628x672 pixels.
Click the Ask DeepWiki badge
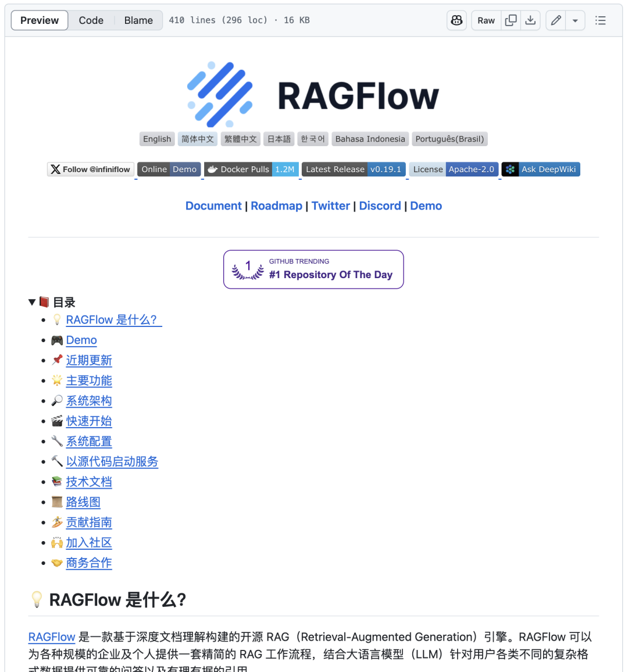[540, 169]
